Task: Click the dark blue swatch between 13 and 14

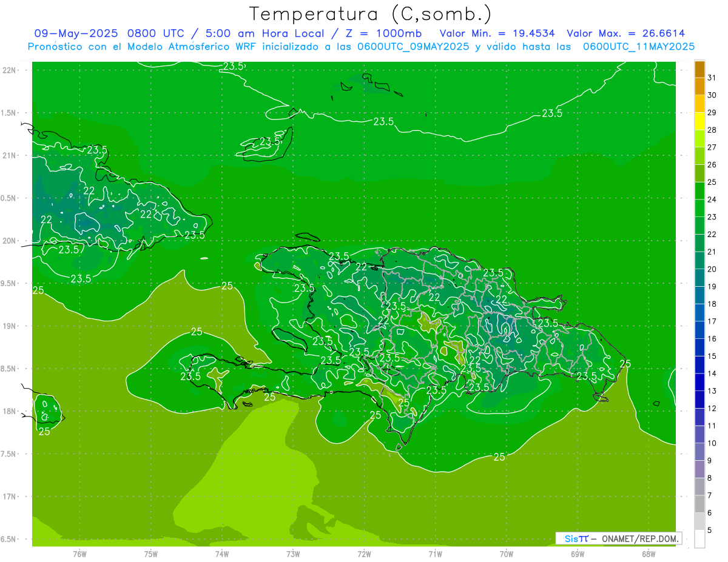Action: point(699,382)
